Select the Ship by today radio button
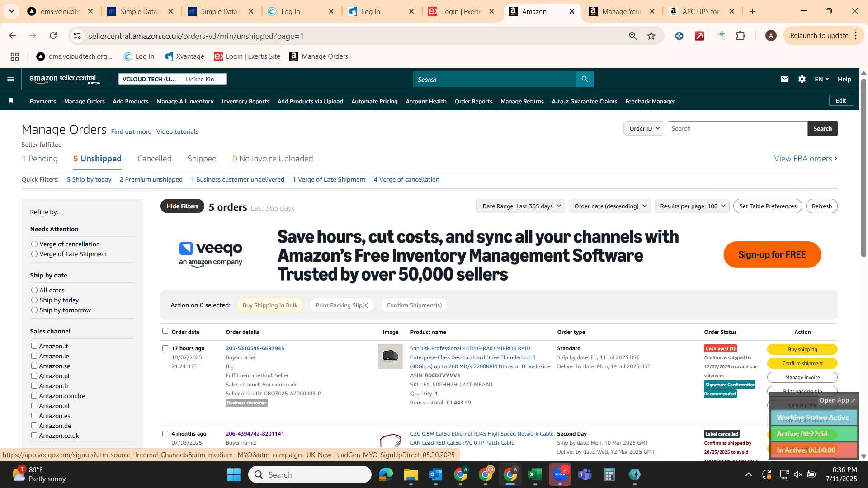The image size is (868, 488). point(34,300)
